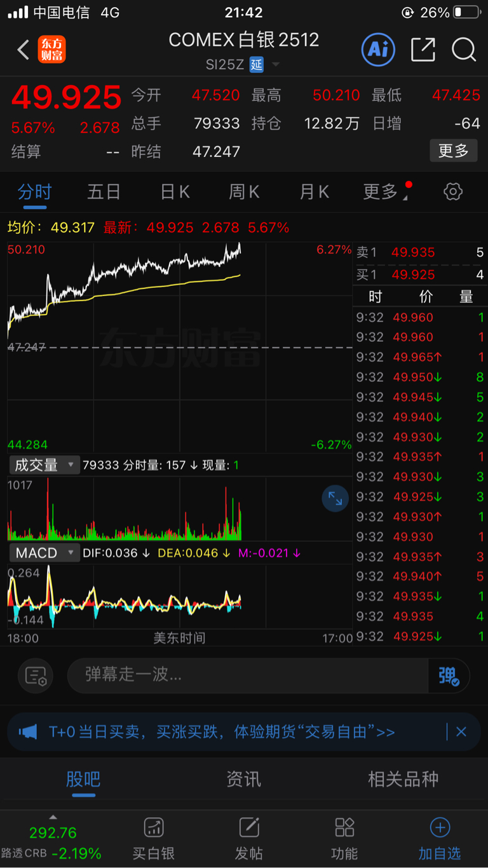Open the 股吧 tab
The width and height of the screenshot is (488, 868).
point(83,779)
